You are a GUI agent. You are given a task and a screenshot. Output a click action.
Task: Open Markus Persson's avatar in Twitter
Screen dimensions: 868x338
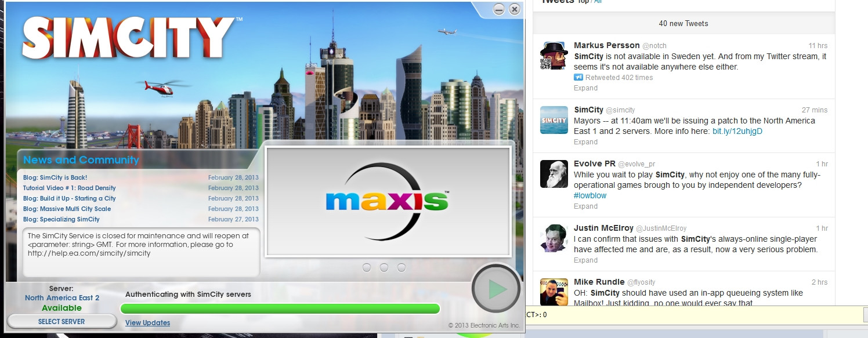tap(554, 56)
